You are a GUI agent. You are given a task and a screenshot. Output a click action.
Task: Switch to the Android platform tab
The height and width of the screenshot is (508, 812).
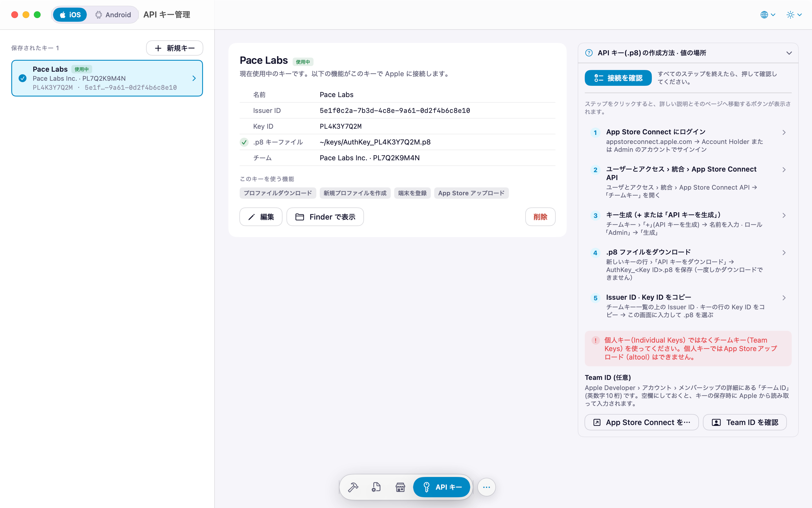point(113,15)
